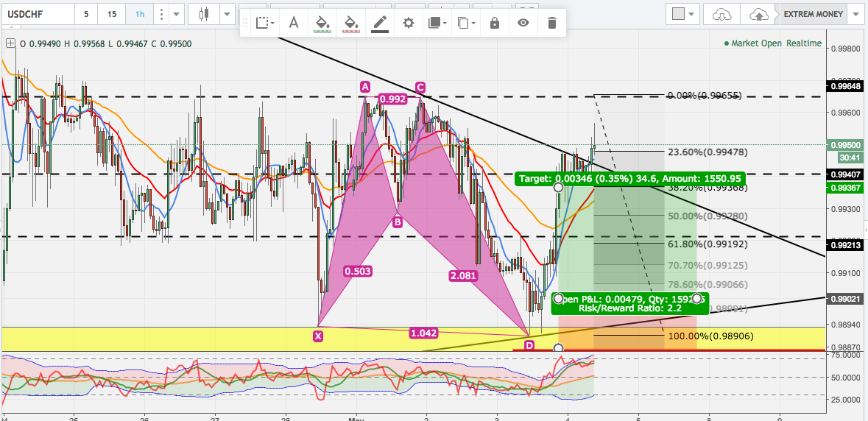Toggle drawing visibility with the eye icon
The image size is (868, 421).
coord(523,23)
